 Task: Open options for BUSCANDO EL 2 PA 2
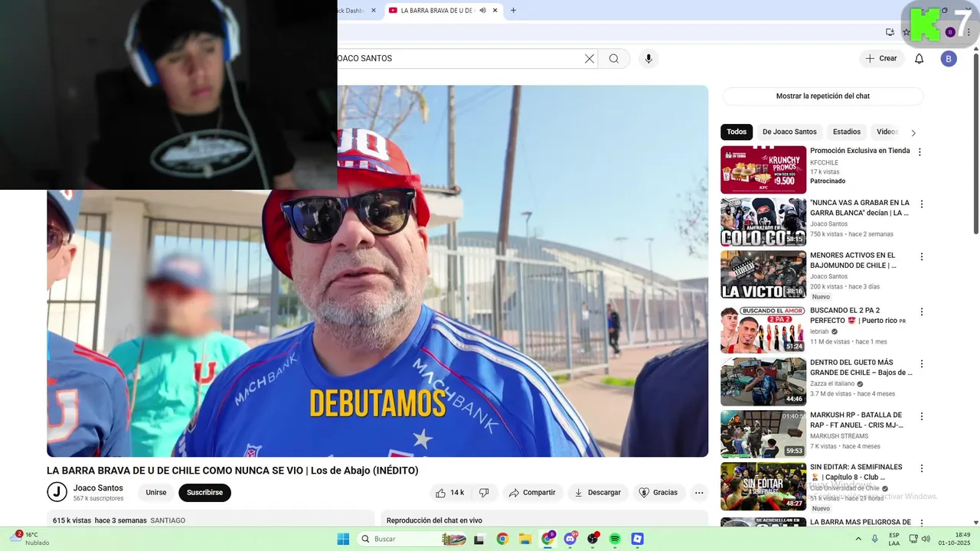tap(922, 312)
